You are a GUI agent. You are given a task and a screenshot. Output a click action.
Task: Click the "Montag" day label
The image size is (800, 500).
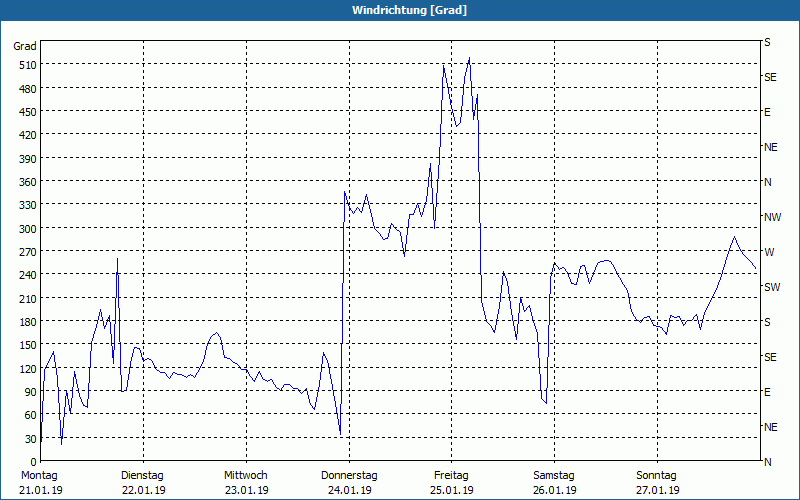pyautogui.click(x=39, y=476)
